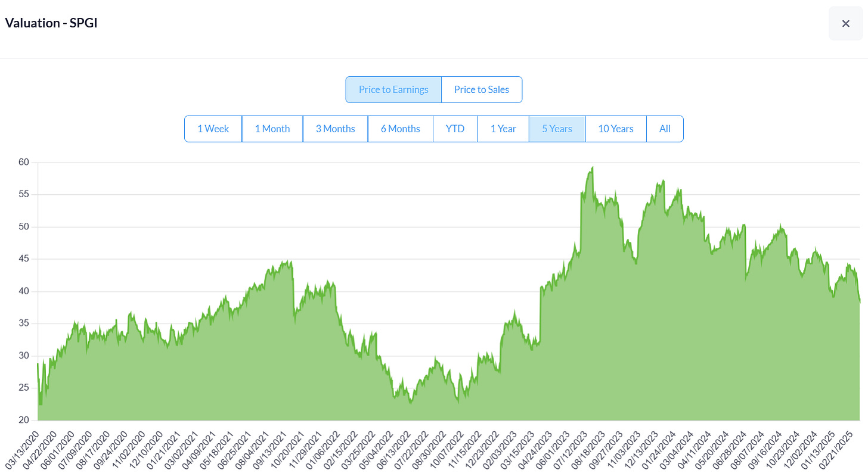Screen dimensions: 868x473
Task: Click the 60 value on y-axis
Action: pos(25,163)
